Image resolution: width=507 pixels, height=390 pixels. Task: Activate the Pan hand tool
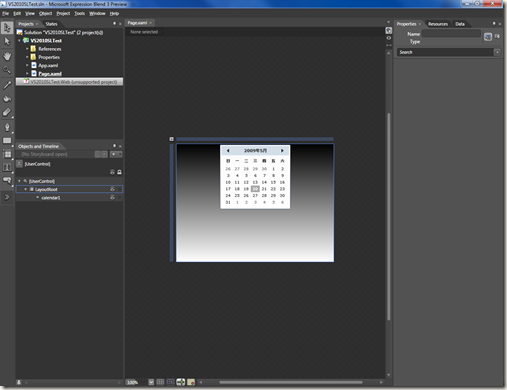coord(7,56)
